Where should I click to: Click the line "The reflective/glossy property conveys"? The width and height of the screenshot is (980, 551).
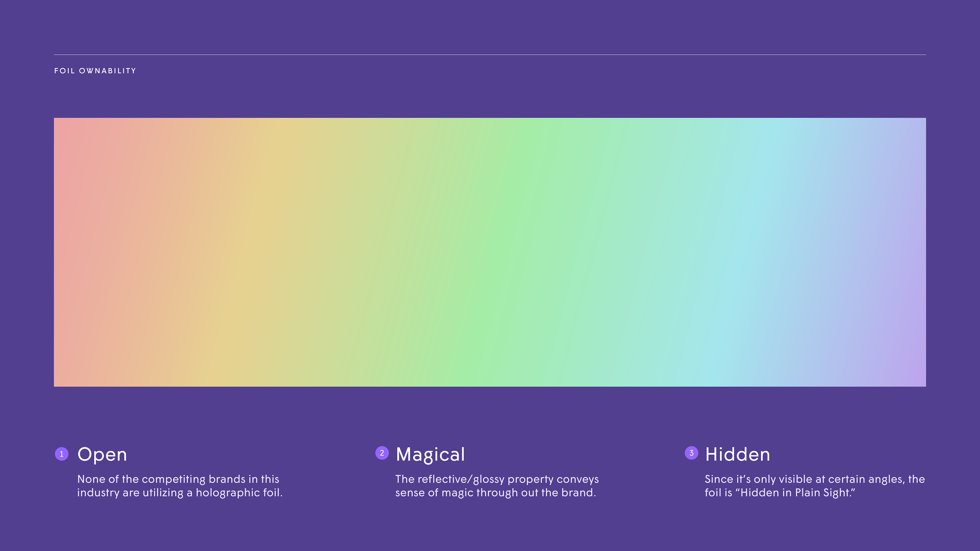point(497,479)
